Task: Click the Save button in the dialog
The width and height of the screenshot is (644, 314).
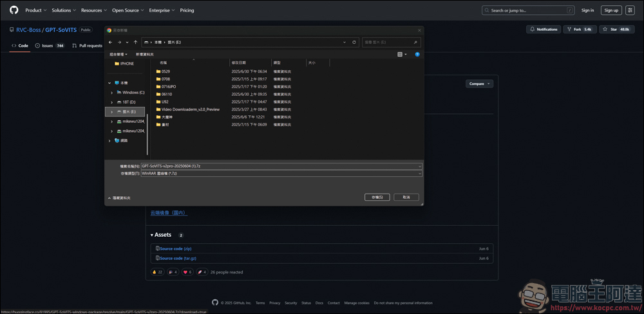Action: coord(377,197)
